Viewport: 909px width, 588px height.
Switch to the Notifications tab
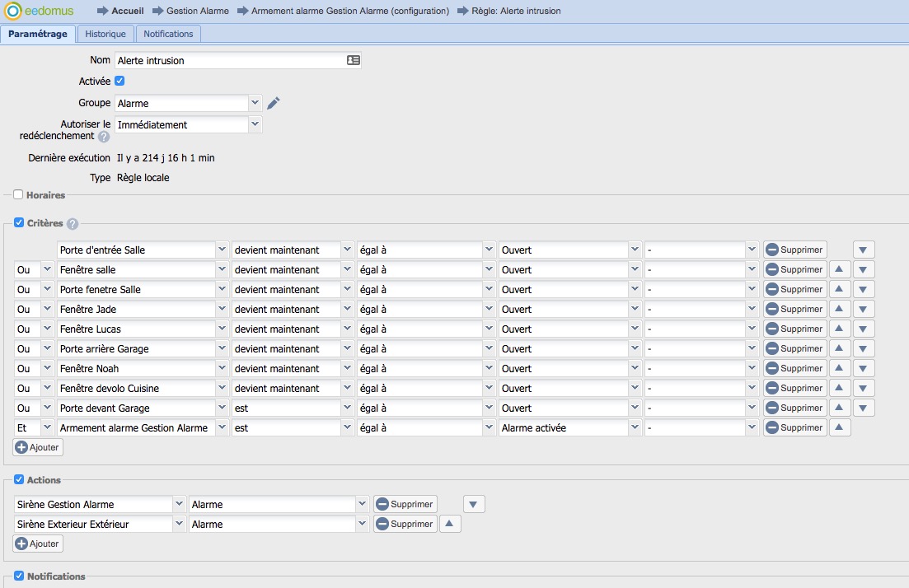(x=168, y=34)
